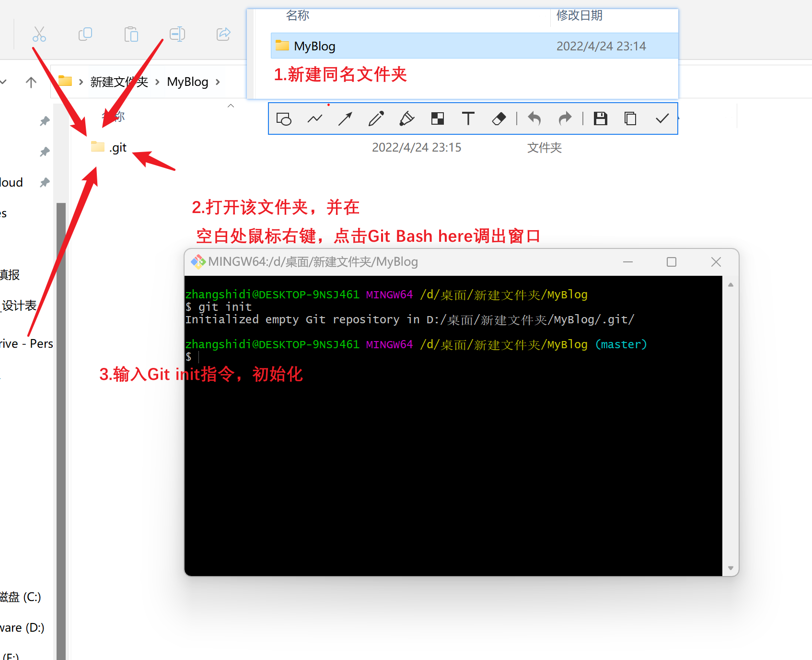Select the pencil drawing tool
Viewport: 812px width, 660px height.
tap(376, 118)
